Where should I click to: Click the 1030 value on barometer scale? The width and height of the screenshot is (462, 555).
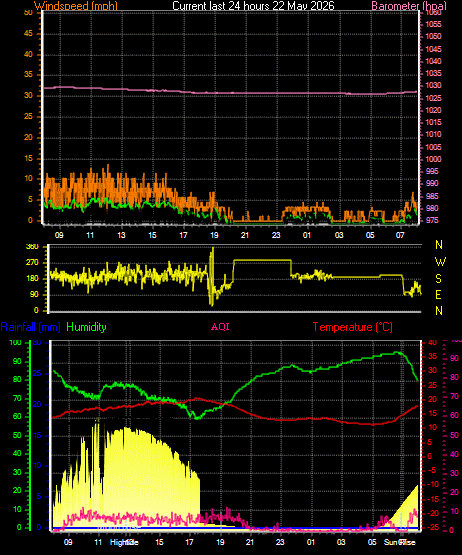[x=433, y=86]
